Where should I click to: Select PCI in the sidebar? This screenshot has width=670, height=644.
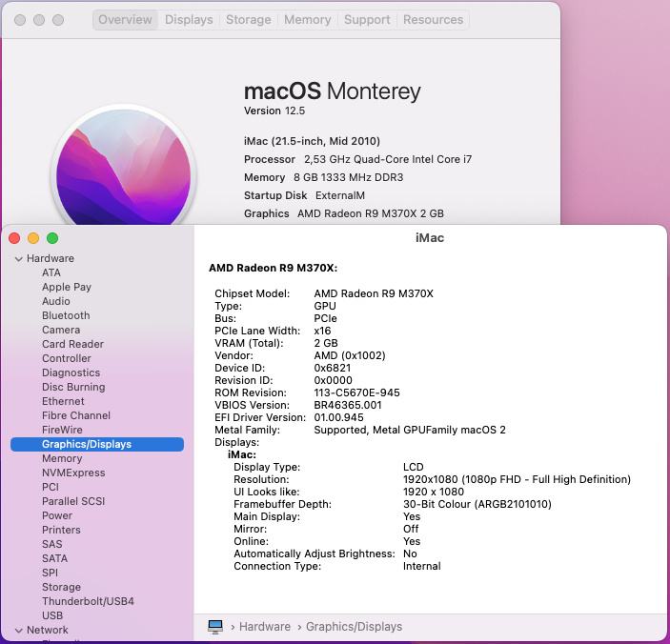tap(51, 487)
